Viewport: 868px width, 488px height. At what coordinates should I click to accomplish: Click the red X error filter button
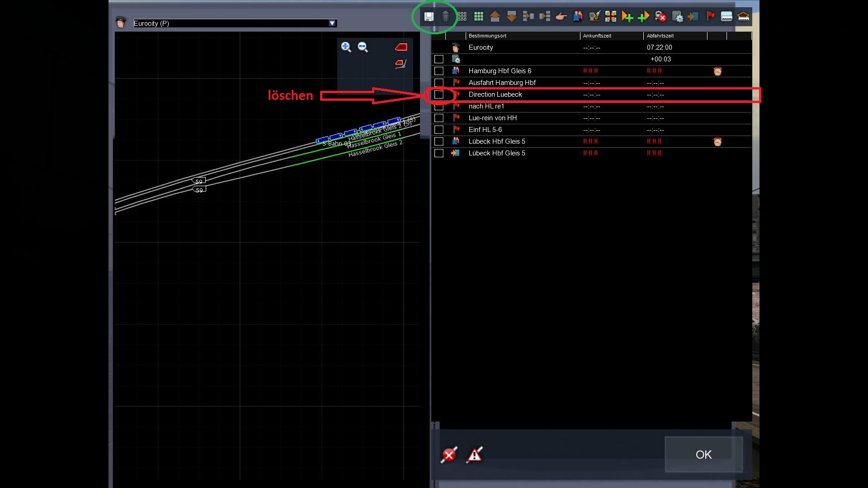point(449,455)
